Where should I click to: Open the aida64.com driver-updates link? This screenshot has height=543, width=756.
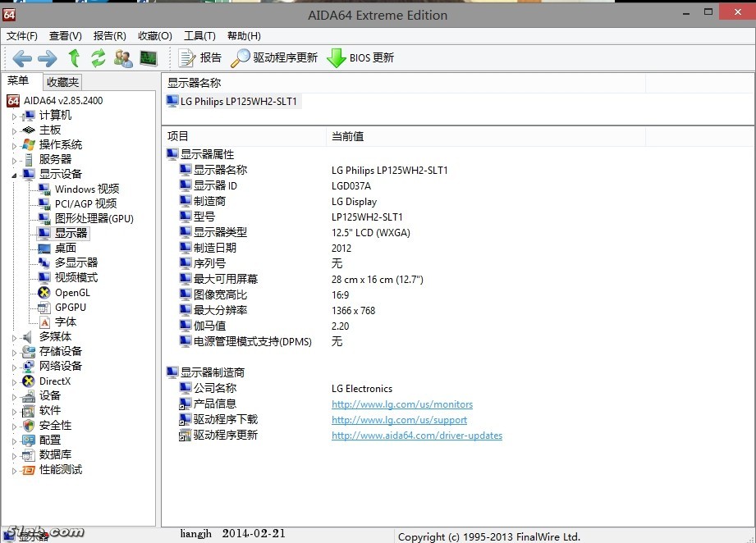click(416, 436)
